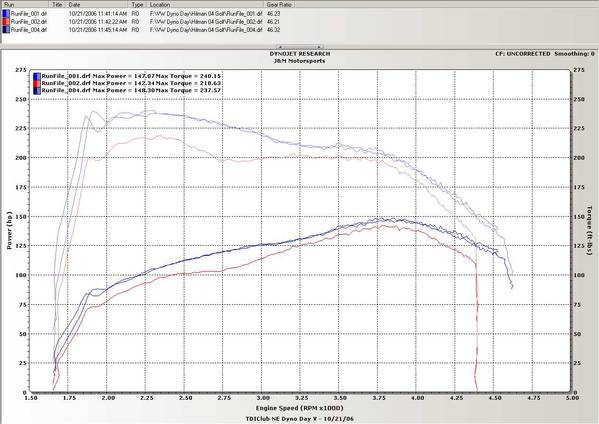Click the location path ending RunFile_004.drf
Screen dimensions: 599x424
(x=206, y=29)
